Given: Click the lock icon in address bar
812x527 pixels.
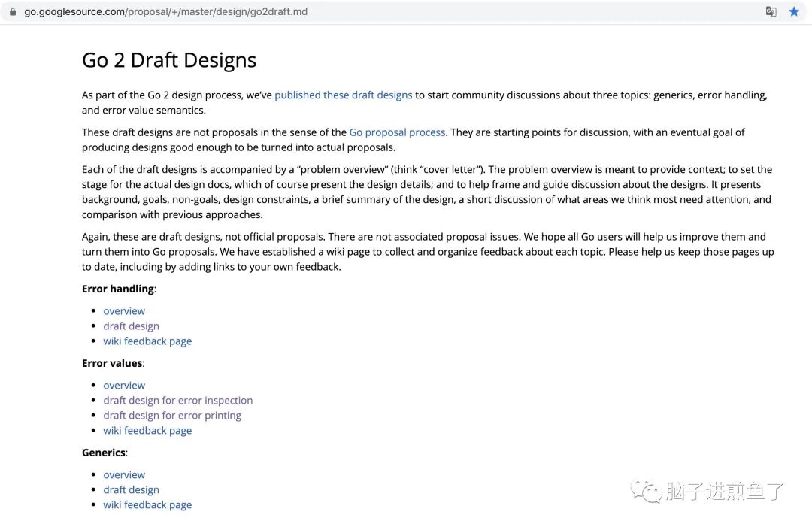Looking at the screenshot, I should pyautogui.click(x=13, y=11).
